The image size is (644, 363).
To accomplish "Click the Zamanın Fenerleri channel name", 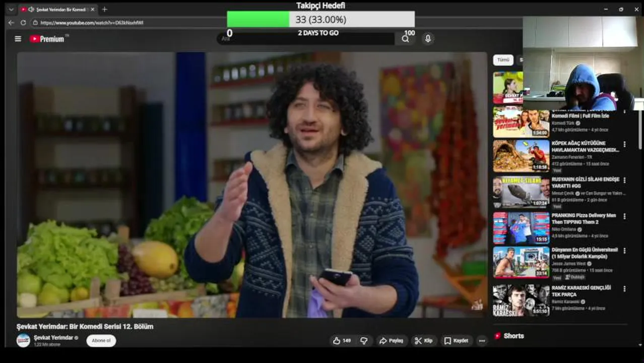I will pos(571,157).
